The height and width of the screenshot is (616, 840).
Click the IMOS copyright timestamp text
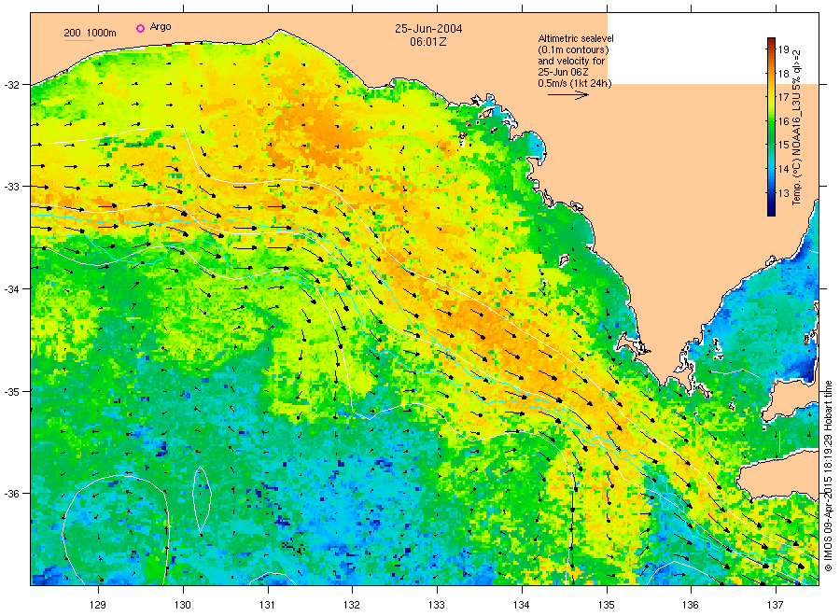point(828,476)
